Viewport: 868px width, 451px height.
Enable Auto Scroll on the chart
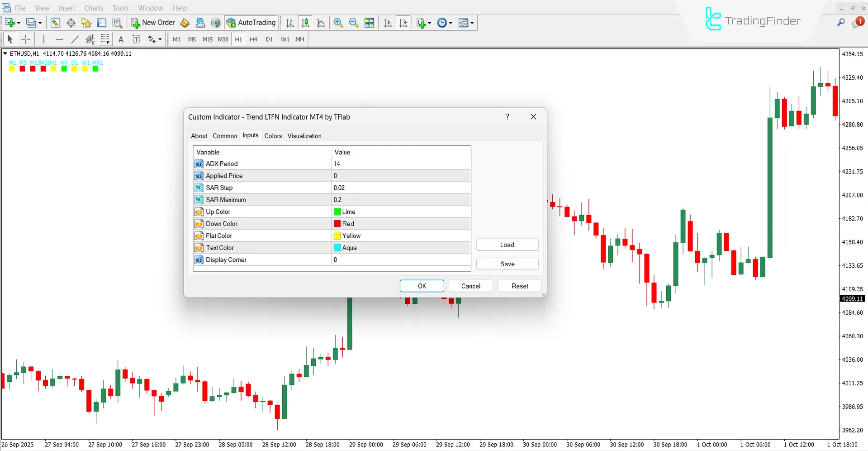point(387,23)
